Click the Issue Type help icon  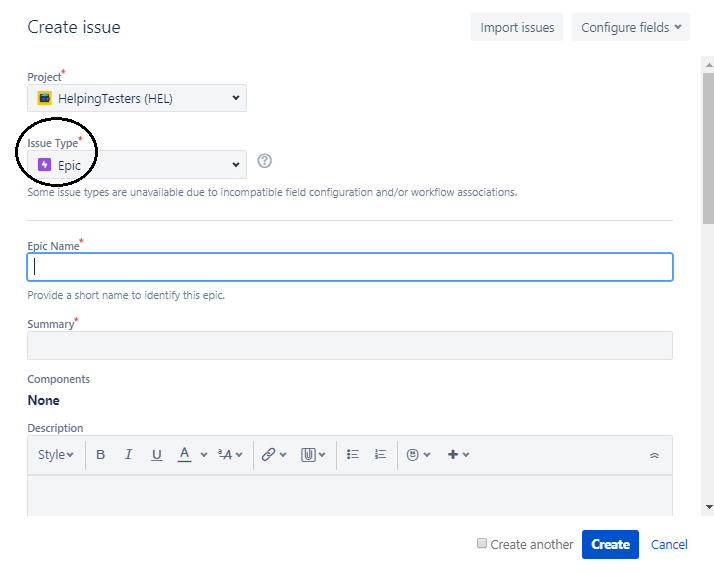265,161
